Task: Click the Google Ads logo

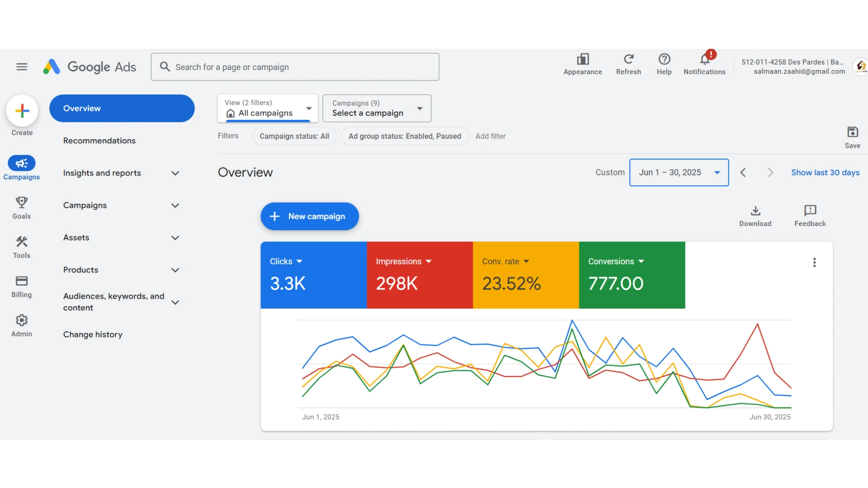Action: point(90,67)
